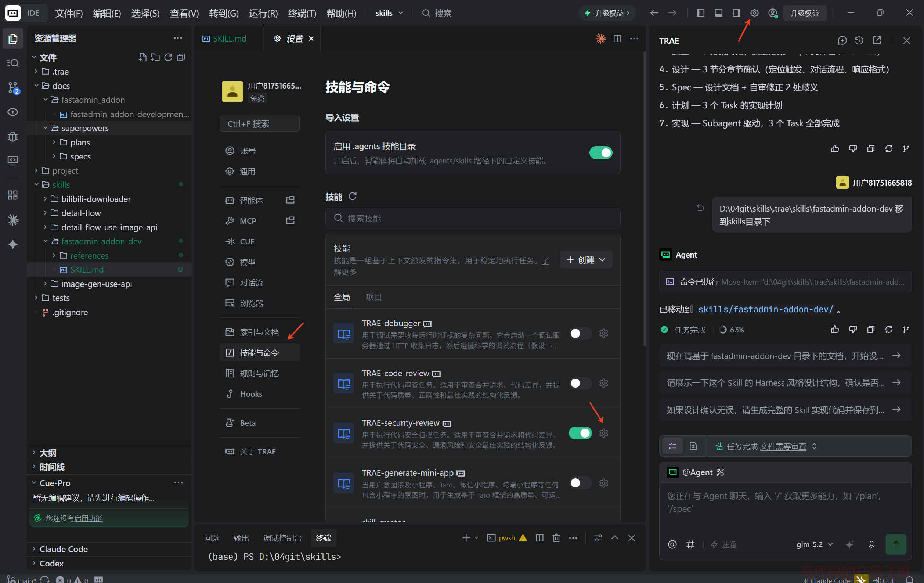The width and height of the screenshot is (924, 583).
Task: Click the settings page vertical scrollbar
Action: [644, 199]
